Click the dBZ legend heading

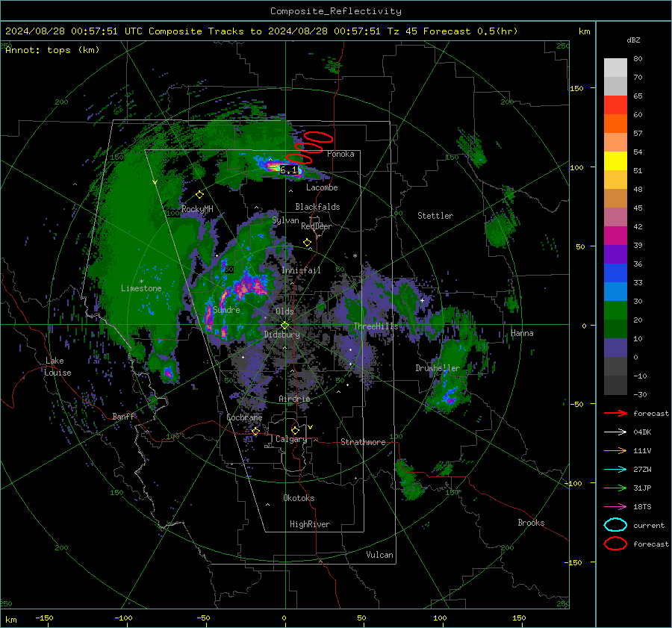click(x=633, y=40)
